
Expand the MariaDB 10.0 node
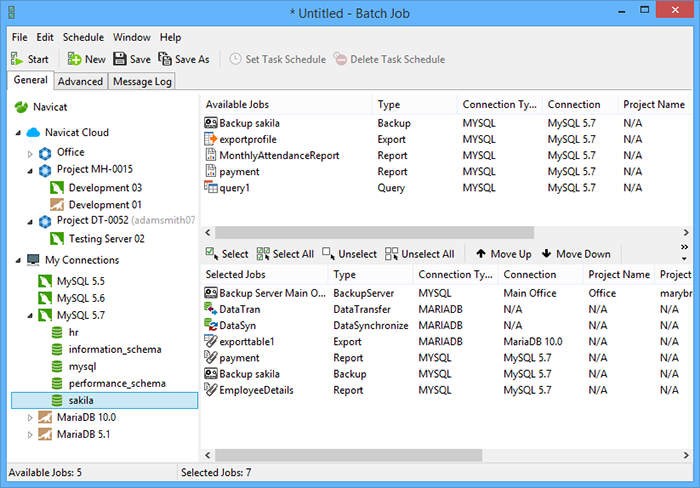click(x=30, y=418)
